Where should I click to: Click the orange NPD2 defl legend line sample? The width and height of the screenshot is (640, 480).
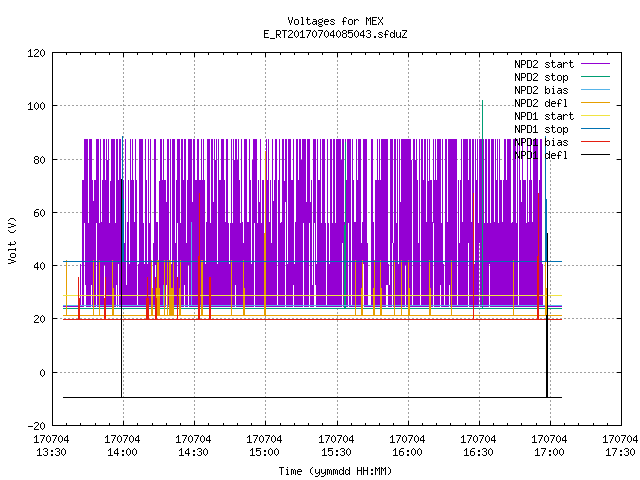click(x=596, y=102)
